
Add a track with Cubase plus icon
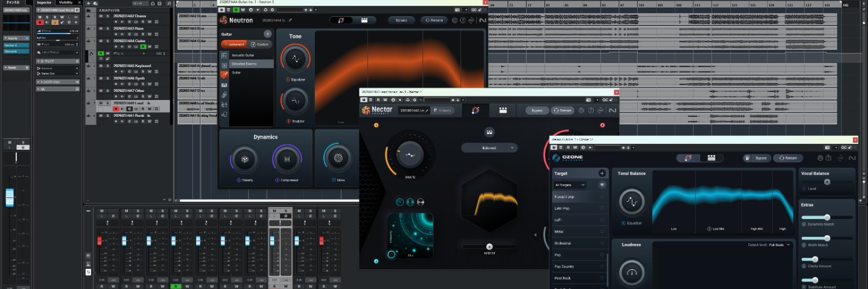pyautogui.click(x=88, y=3)
